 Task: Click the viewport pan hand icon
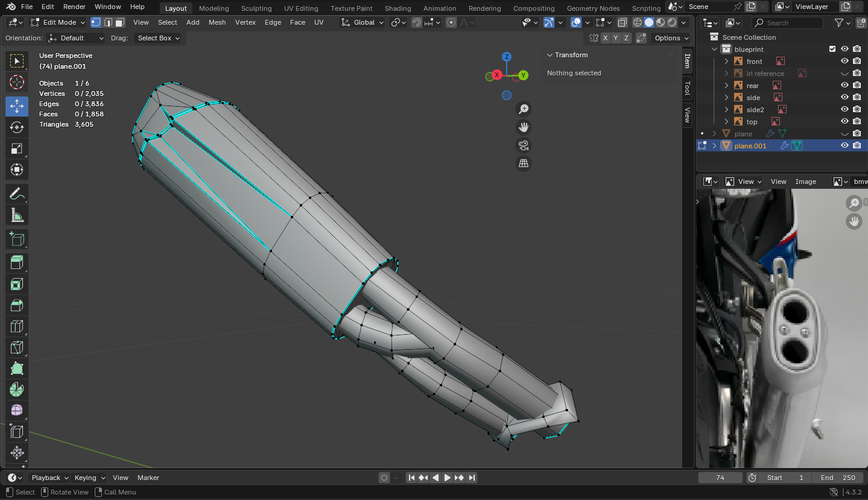tap(524, 127)
